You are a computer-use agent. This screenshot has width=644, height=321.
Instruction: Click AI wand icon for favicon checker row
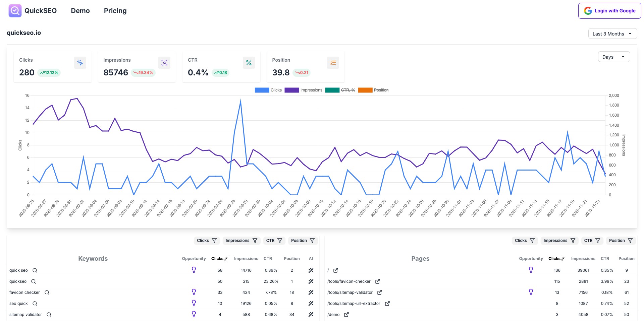coord(311,293)
